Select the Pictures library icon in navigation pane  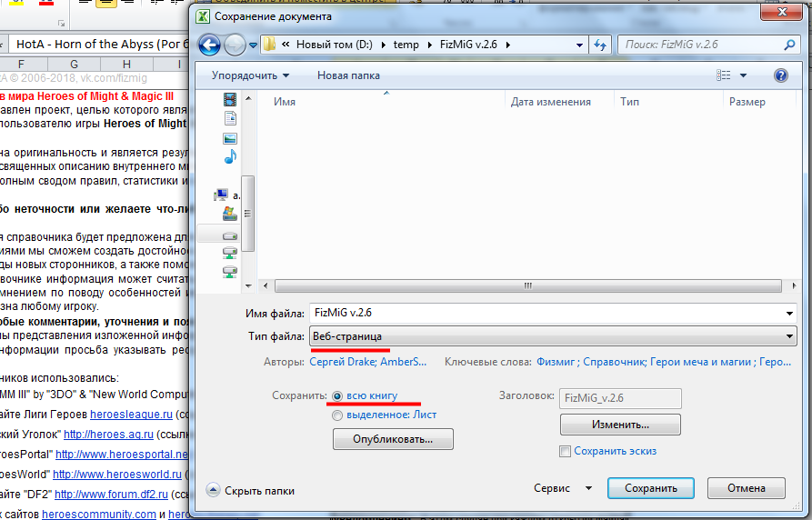(x=230, y=138)
